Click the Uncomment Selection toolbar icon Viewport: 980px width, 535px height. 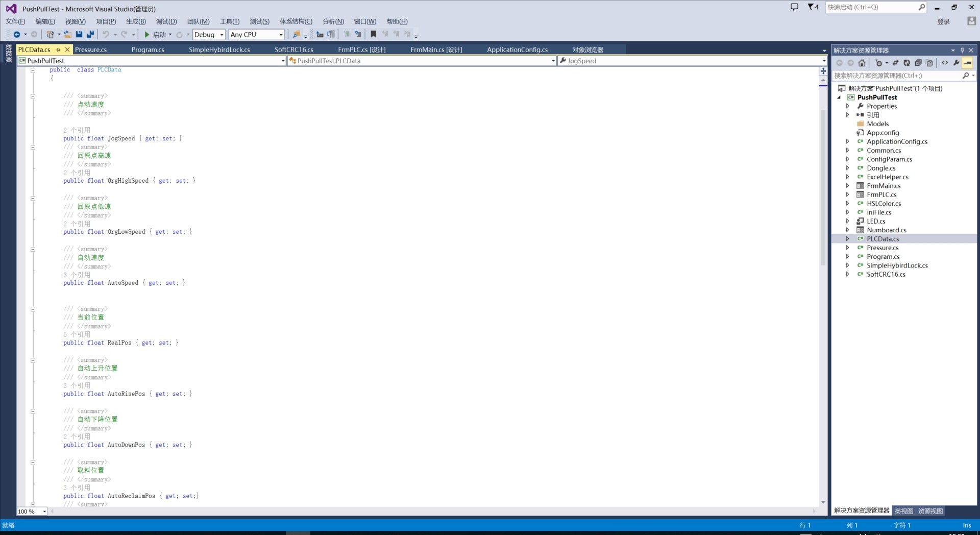358,35
